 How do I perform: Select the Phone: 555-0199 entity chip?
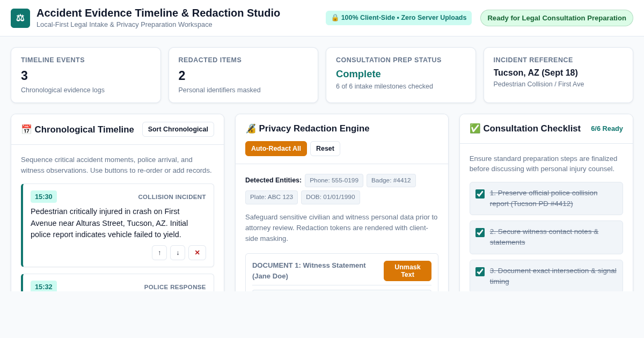pos(334,181)
